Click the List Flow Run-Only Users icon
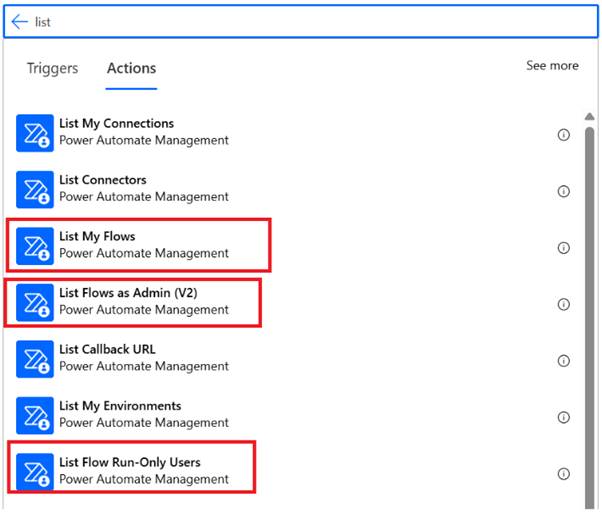 point(35,472)
